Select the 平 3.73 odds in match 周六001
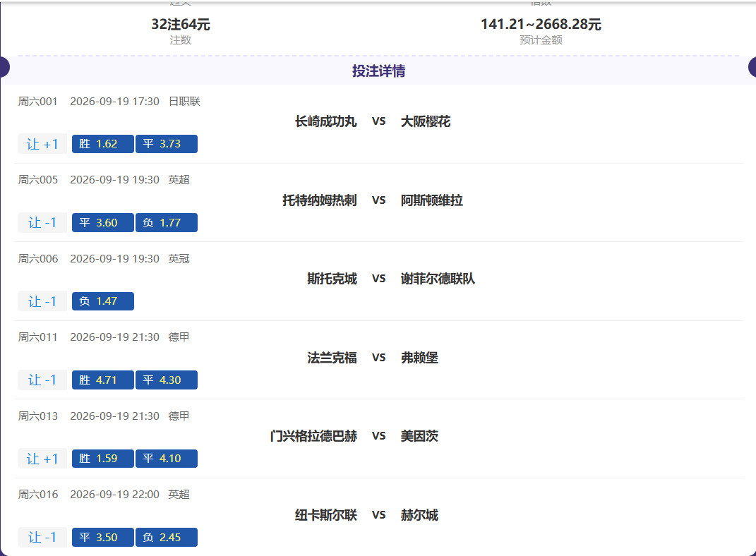This screenshot has width=756, height=556. (167, 144)
